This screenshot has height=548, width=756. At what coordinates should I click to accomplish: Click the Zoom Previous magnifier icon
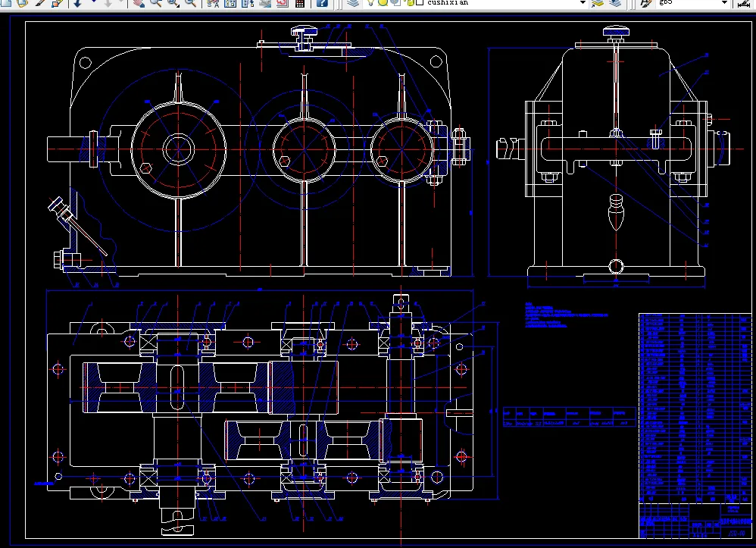[190, 3]
